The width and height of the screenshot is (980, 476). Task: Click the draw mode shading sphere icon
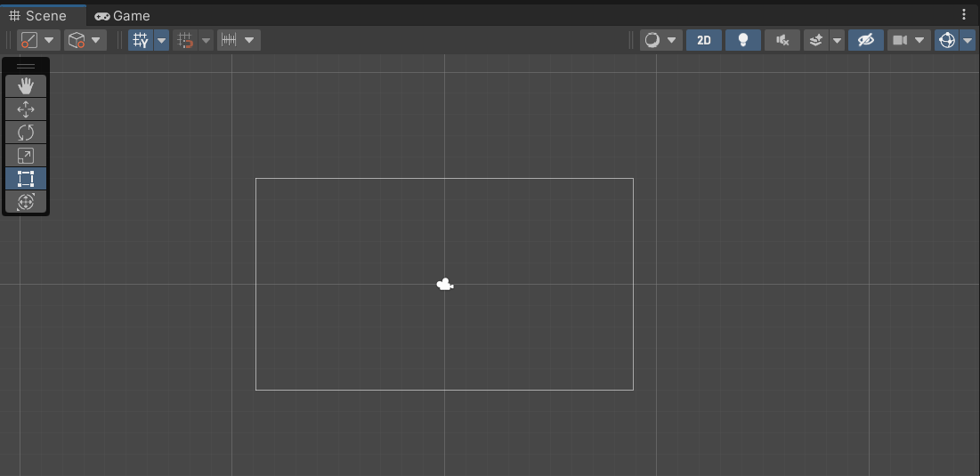[652, 40]
